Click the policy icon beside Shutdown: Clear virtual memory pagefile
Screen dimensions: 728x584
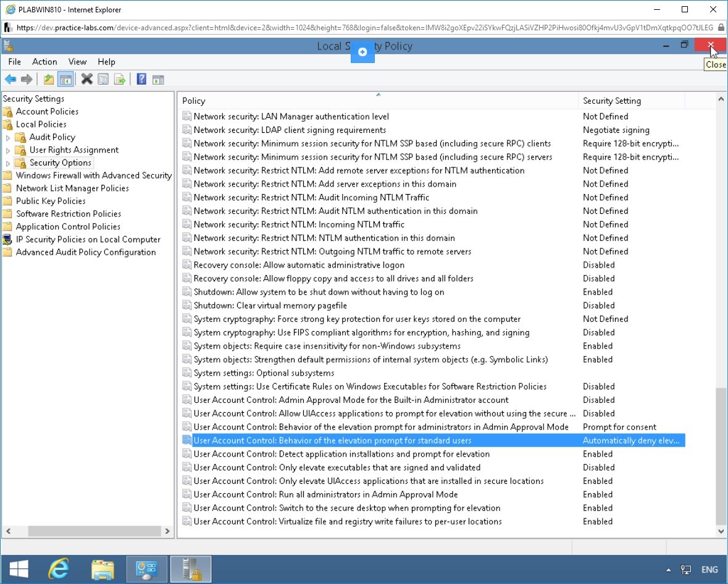tap(186, 305)
